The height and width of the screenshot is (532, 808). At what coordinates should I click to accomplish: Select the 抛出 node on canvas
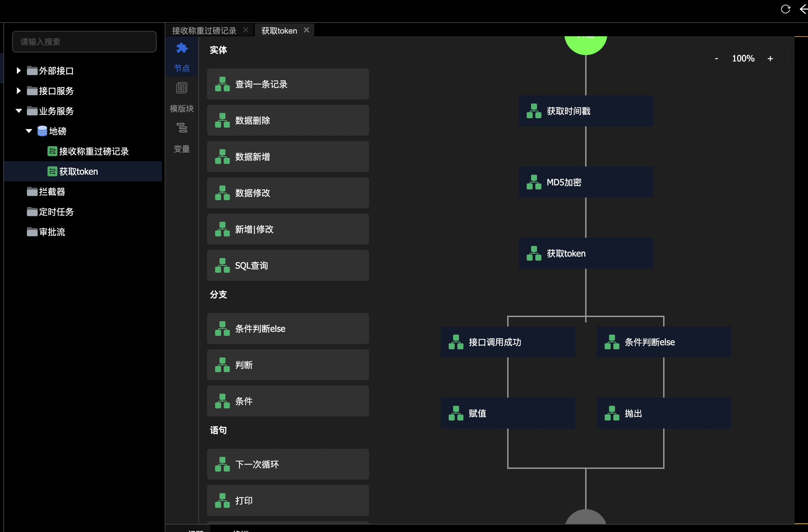663,413
